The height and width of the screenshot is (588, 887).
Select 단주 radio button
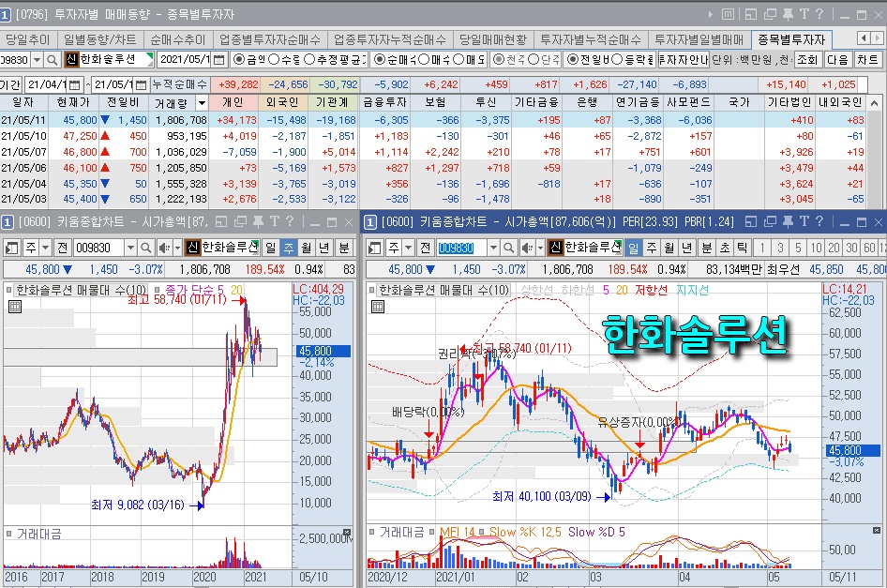(x=534, y=59)
